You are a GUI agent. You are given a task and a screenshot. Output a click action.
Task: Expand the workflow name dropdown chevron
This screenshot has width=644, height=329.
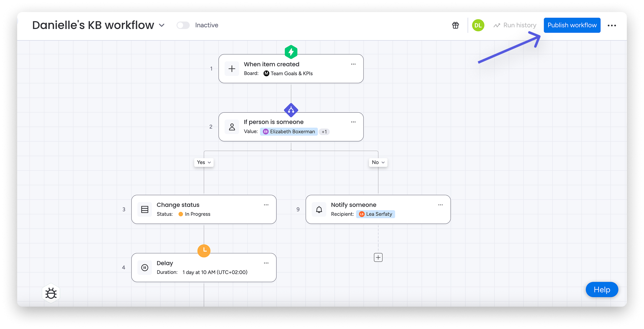pos(162,25)
